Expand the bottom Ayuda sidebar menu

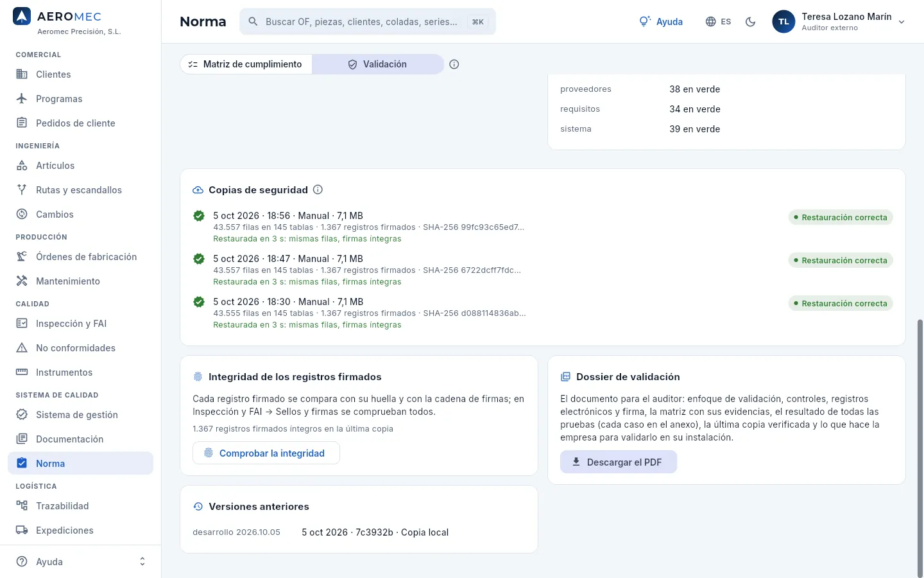click(x=80, y=562)
